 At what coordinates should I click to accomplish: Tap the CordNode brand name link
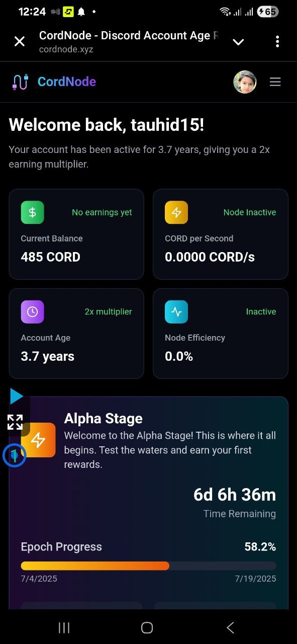[x=67, y=82]
